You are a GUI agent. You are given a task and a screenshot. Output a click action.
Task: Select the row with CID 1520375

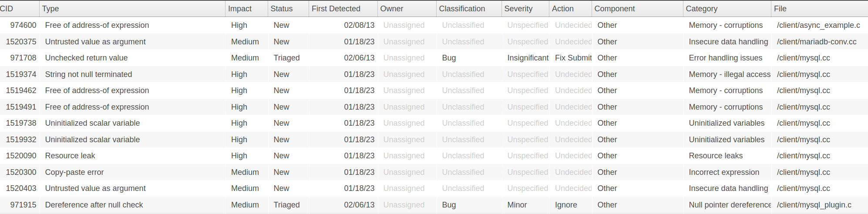21,42
